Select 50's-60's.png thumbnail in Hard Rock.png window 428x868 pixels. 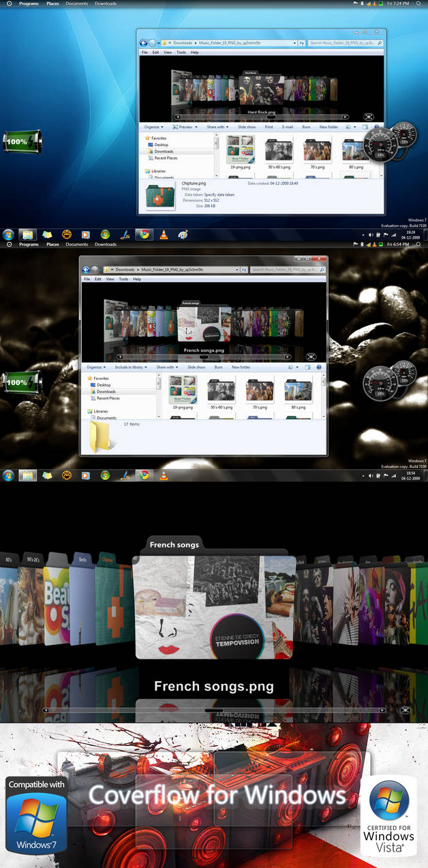[279, 152]
